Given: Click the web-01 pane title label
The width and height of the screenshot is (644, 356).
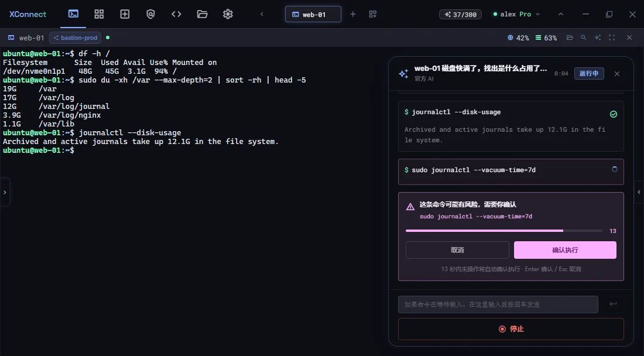Looking at the screenshot, I should point(31,38).
